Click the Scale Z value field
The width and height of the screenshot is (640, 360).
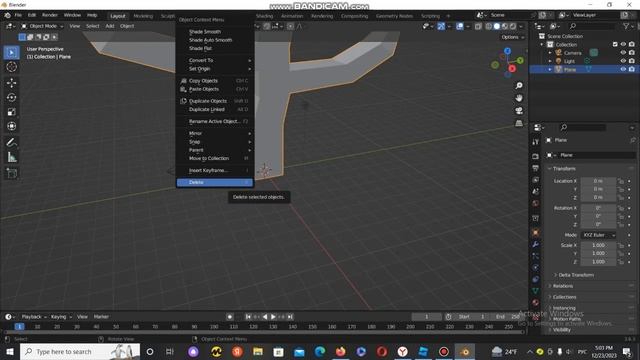pyautogui.click(x=598, y=262)
